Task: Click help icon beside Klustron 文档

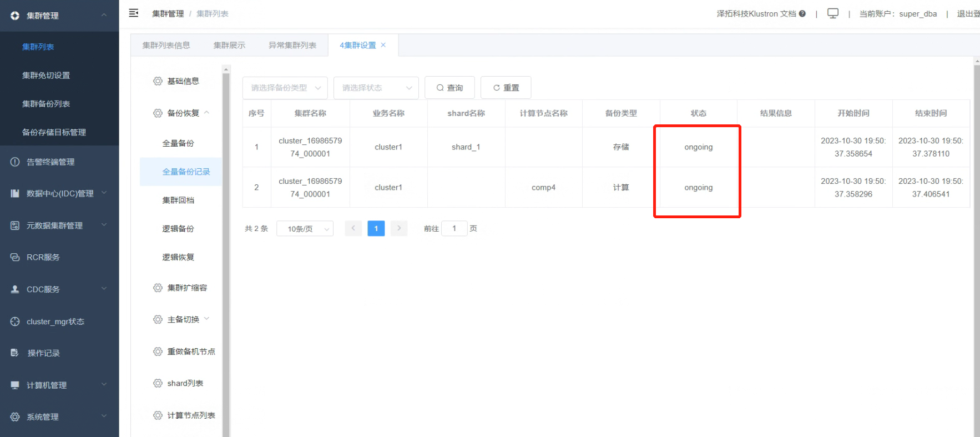Action: coord(802,14)
